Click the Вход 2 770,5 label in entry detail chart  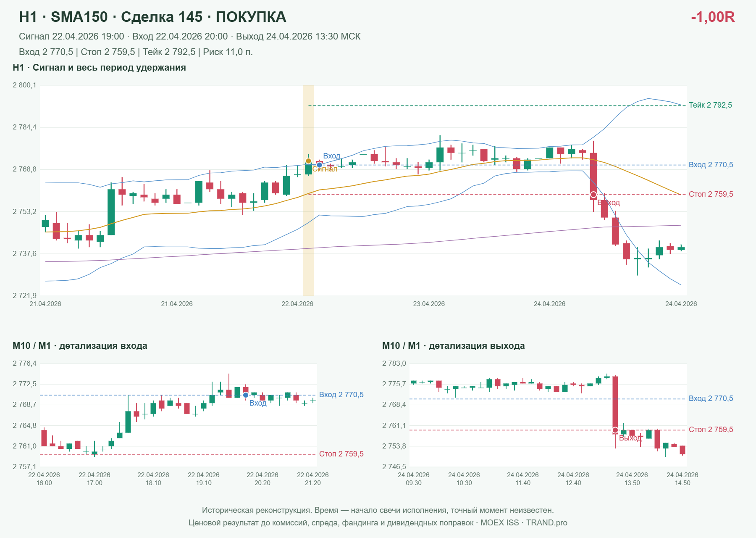tap(341, 395)
